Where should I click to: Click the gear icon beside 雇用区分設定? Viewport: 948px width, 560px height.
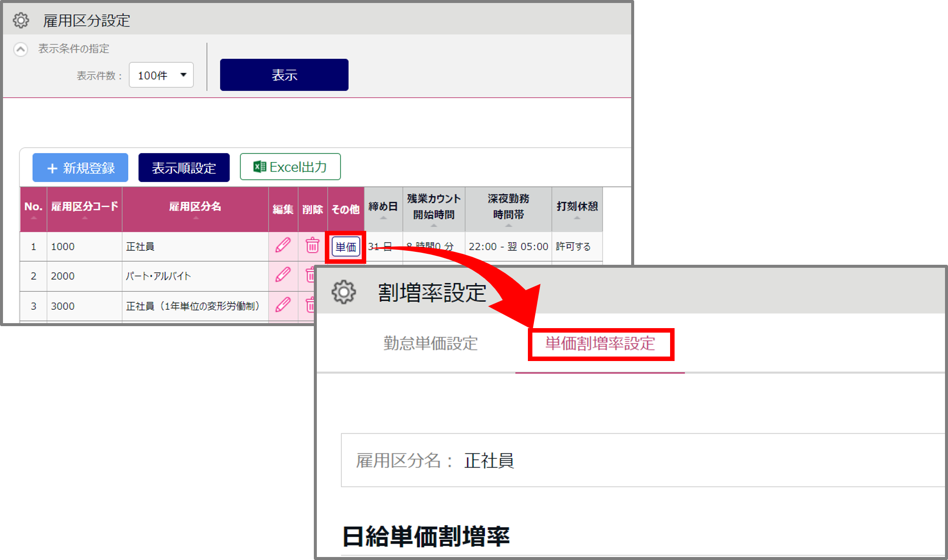[x=21, y=20]
